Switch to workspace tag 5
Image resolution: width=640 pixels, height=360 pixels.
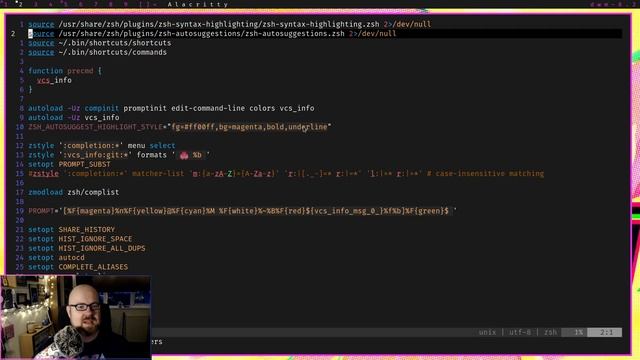click(65, 4)
